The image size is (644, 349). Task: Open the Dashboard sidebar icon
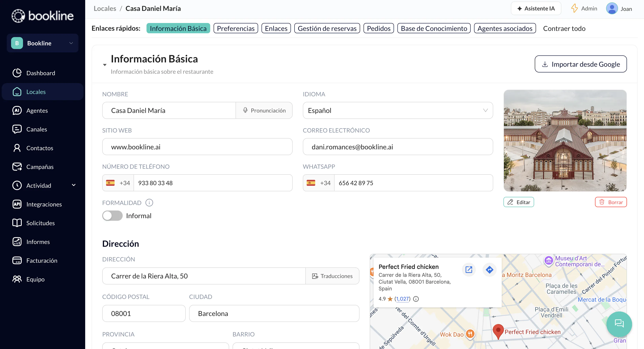click(x=17, y=73)
